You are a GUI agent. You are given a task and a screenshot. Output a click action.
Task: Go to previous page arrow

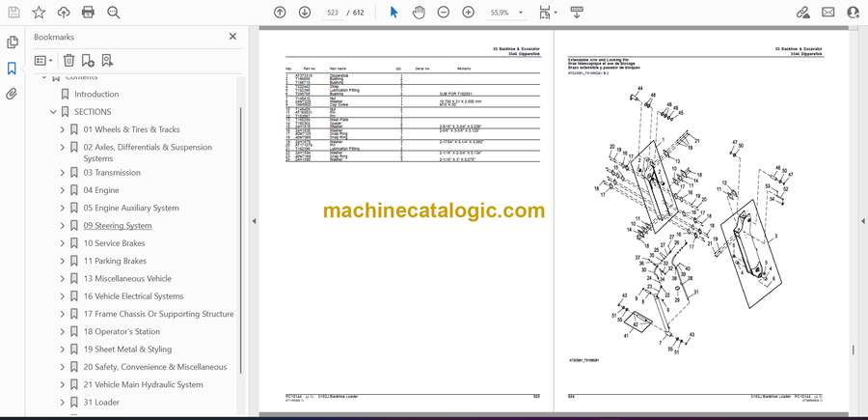pyautogui.click(x=280, y=13)
